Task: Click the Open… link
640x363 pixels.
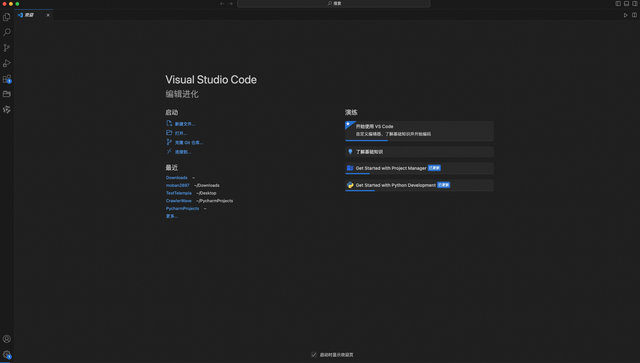Action: tap(181, 133)
